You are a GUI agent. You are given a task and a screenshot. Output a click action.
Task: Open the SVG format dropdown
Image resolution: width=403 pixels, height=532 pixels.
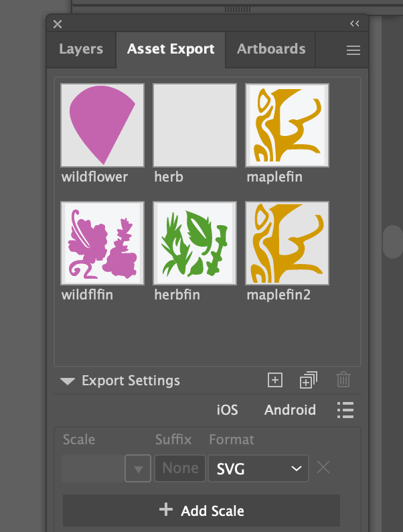pos(258,468)
